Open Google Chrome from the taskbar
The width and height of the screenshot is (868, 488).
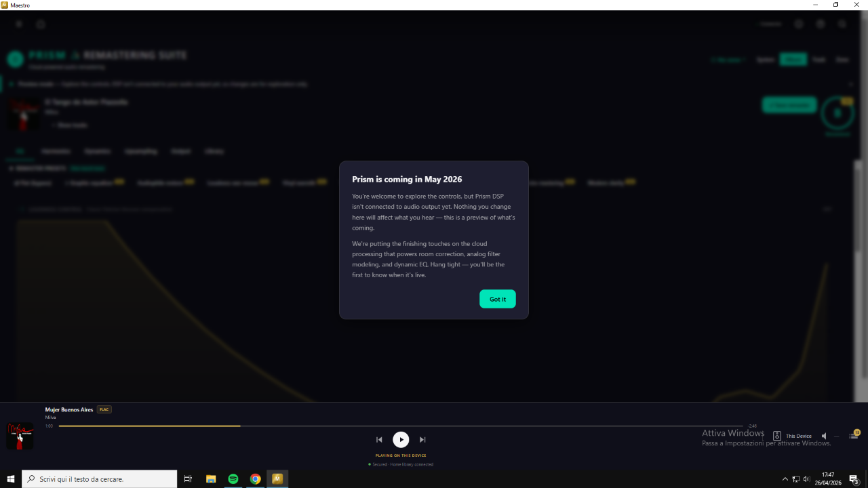[x=255, y=479]
